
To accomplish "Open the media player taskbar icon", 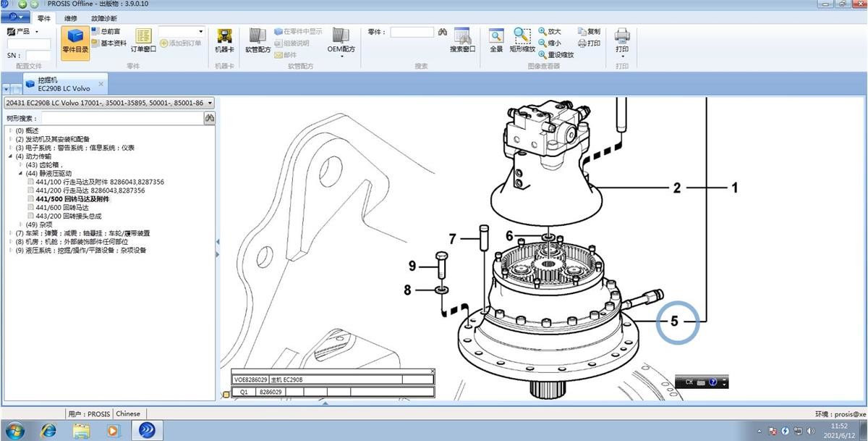I will pyautogui.click(x=113, y=430).
